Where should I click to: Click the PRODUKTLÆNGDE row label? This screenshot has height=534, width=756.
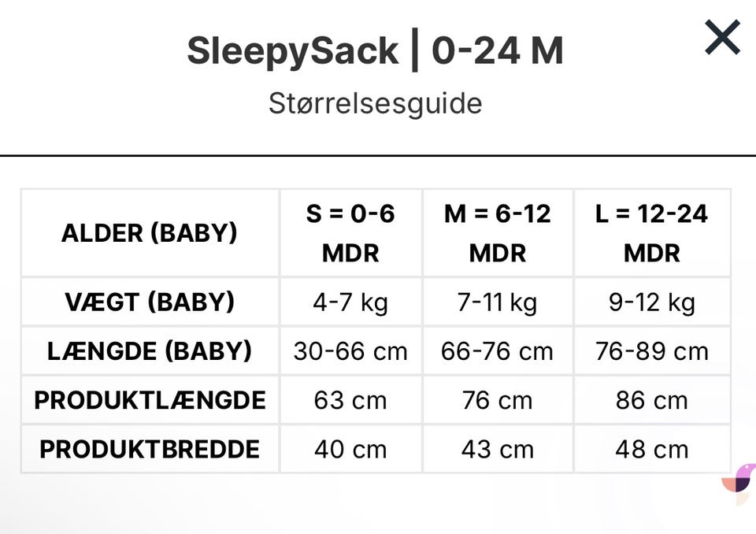pos(150,400)
